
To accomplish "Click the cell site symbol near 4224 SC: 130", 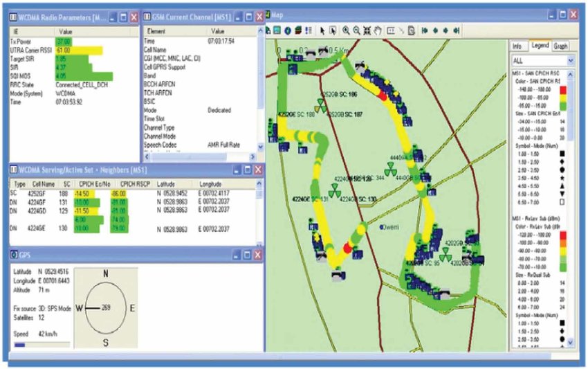I will coord(334,190).
